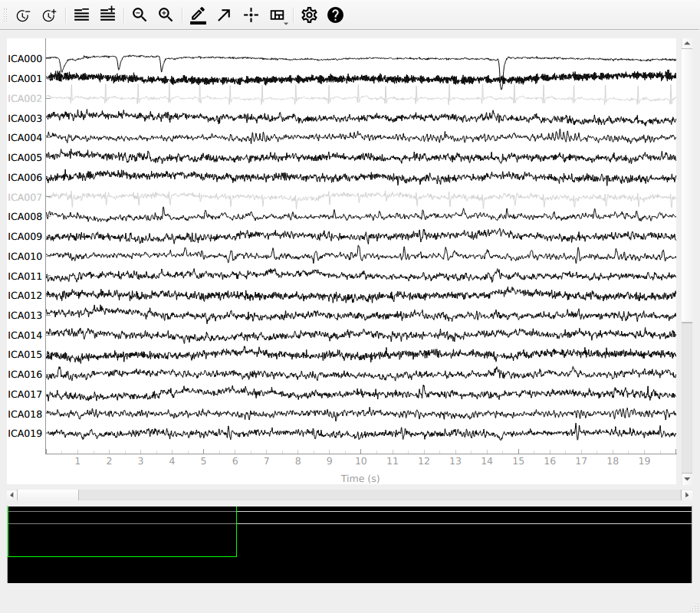The image size is (700, 613).
Task: Zoom out signal amplitude with magnifier-minus icon
Action: [140, 15]
